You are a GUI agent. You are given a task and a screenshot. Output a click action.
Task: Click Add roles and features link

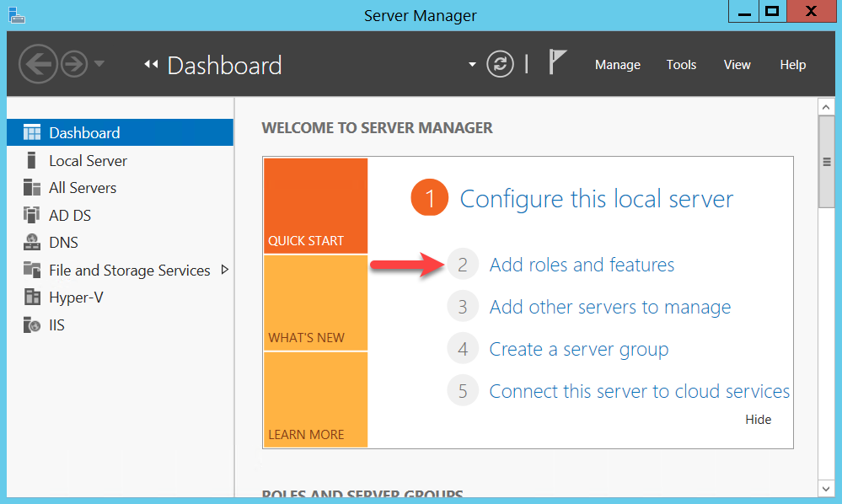(582, 265)
